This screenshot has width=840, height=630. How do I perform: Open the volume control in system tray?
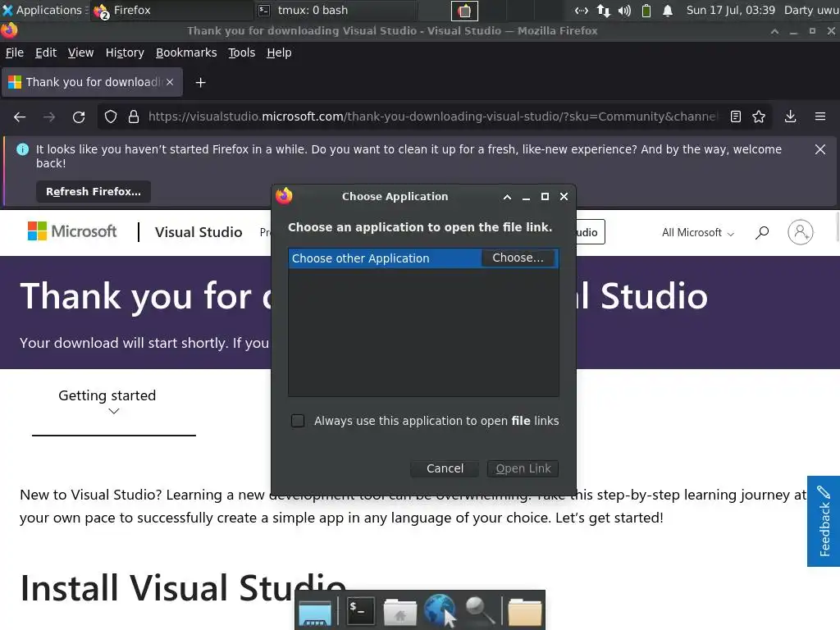pos(624,11)
